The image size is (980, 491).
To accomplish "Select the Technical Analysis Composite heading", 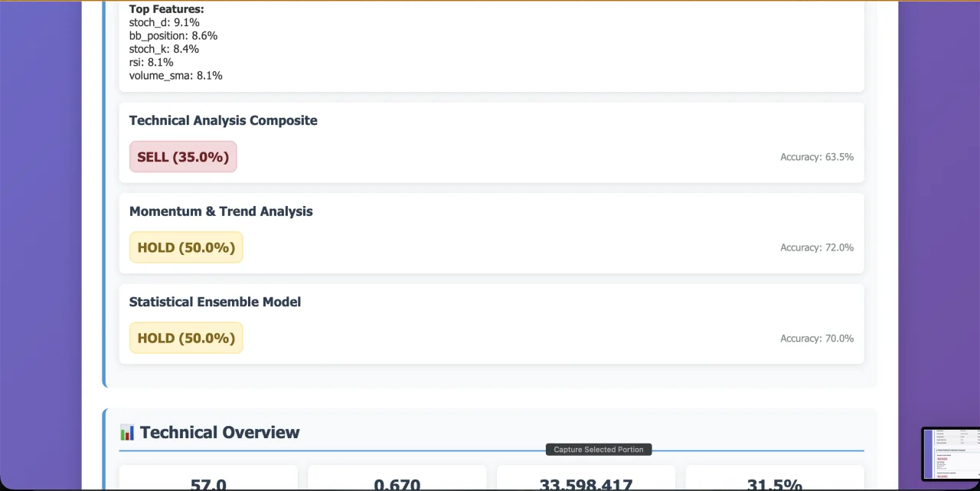I will (223, 120).
